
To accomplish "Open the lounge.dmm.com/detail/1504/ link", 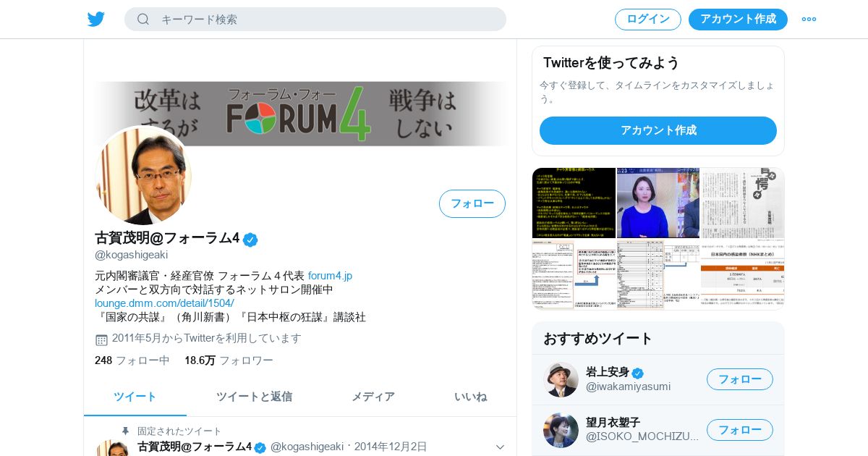I will [164, 303].
